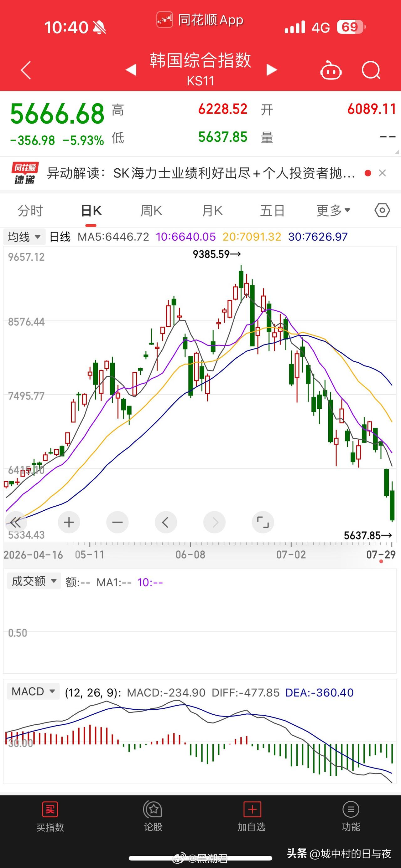Switch to previous index with left triangle
This screenshot has height=868, width=401.
pyautogui.click(x=131, y=70)
